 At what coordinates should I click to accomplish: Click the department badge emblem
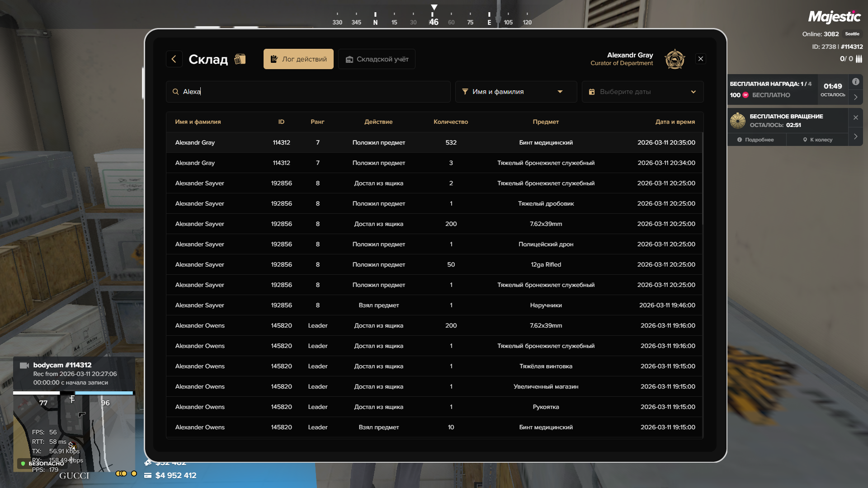coord(675,59)
